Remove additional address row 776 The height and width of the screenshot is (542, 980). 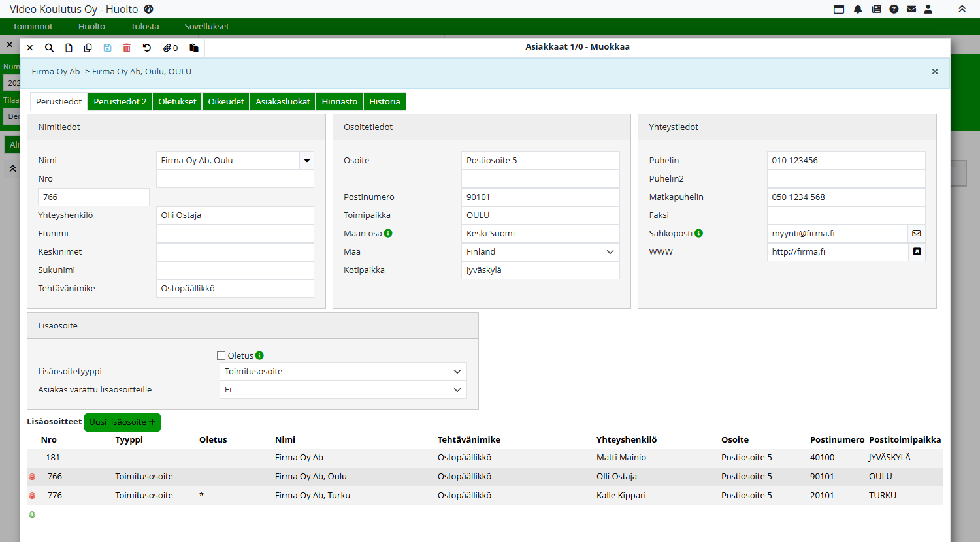(x=32, y=496)
